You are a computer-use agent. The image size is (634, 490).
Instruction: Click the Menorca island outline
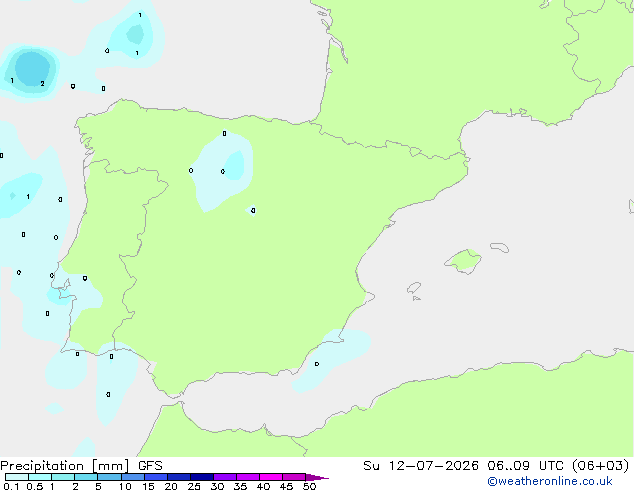[x=499, y=247]
